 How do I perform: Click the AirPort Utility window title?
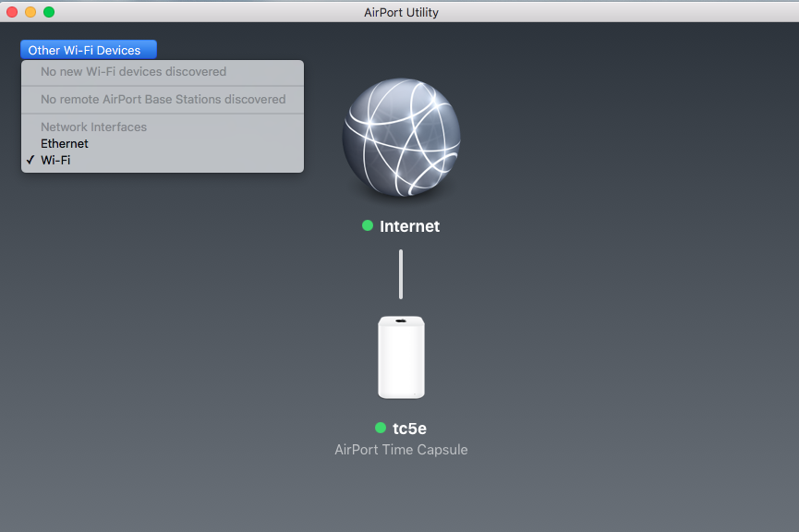pyautogui.click(x=401, y=12)
